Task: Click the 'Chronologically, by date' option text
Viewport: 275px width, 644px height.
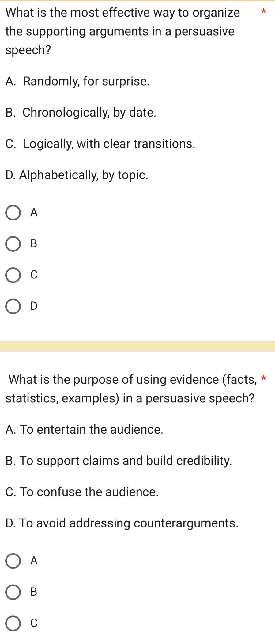Action: pos(81,113)
